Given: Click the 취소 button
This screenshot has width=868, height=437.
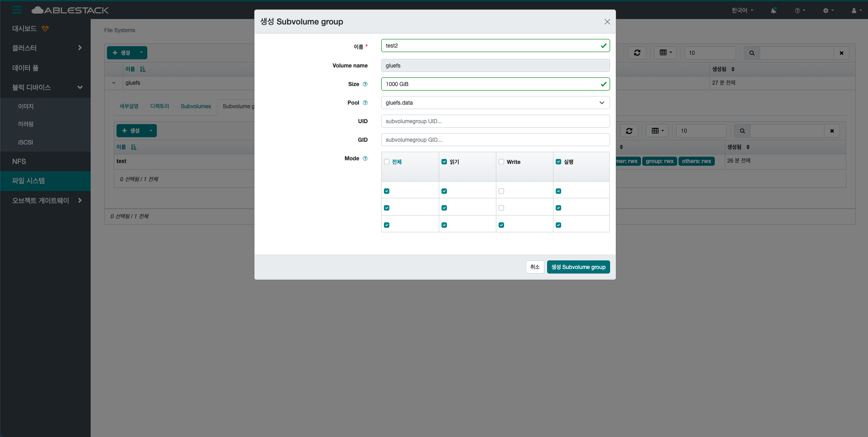Looking at the screenshot, I should [x=535, y=267].
